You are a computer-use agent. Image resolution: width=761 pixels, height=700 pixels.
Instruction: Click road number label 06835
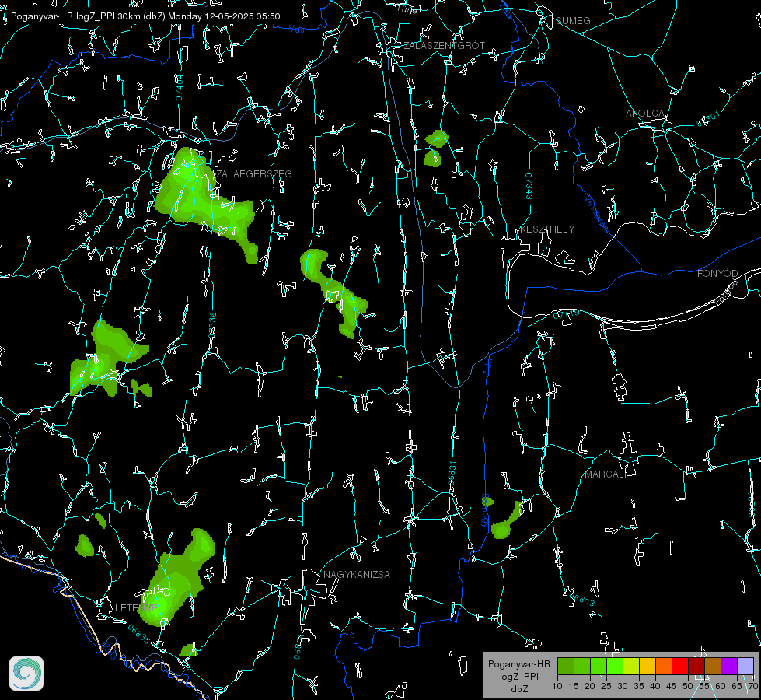tap(139, 635)
